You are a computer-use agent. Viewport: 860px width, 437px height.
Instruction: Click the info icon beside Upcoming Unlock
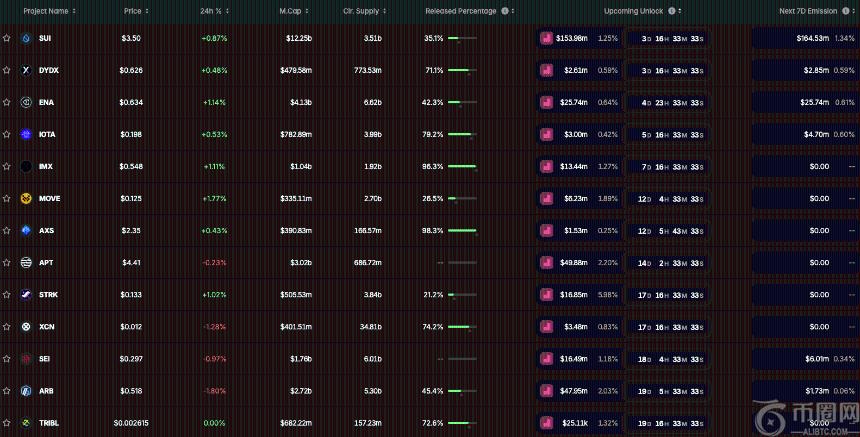tap(679, 11)
